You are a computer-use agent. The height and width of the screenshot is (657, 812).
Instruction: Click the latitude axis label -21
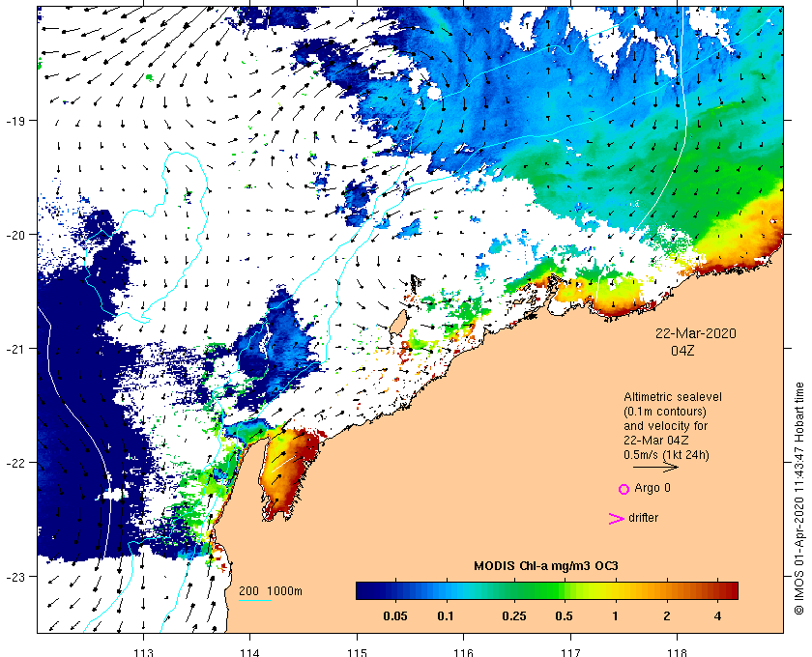(x=15, y=349)
